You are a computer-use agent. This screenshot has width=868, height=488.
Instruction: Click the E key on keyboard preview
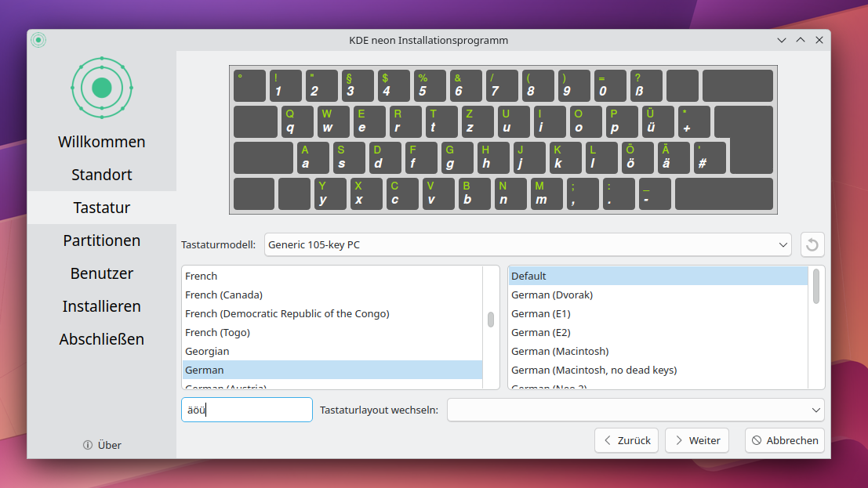(369, 121)
